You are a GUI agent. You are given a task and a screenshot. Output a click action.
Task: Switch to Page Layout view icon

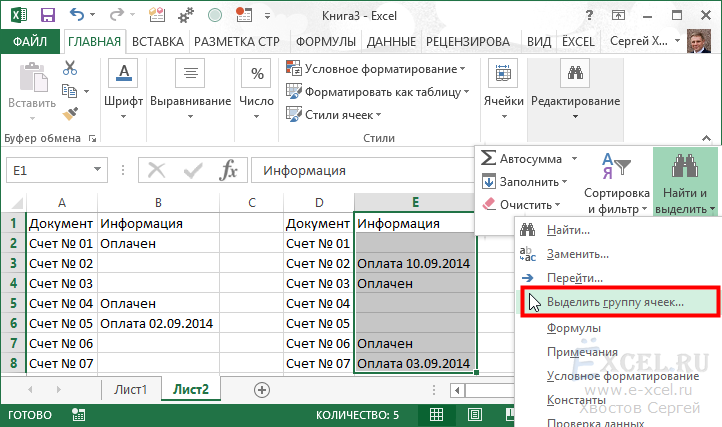click(475, 415)
